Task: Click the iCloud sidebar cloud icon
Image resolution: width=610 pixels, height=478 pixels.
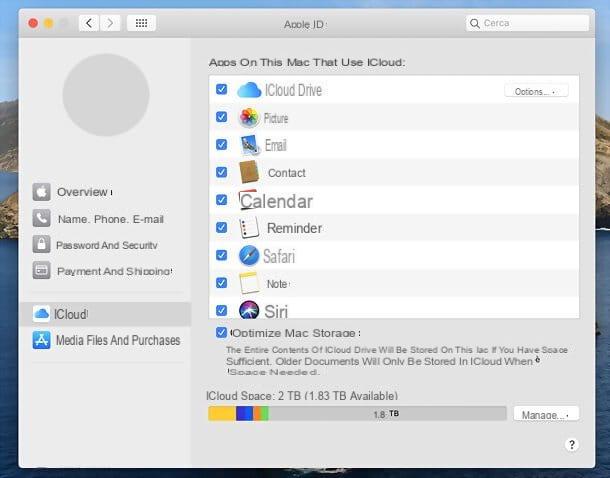Action: point(41,313)
